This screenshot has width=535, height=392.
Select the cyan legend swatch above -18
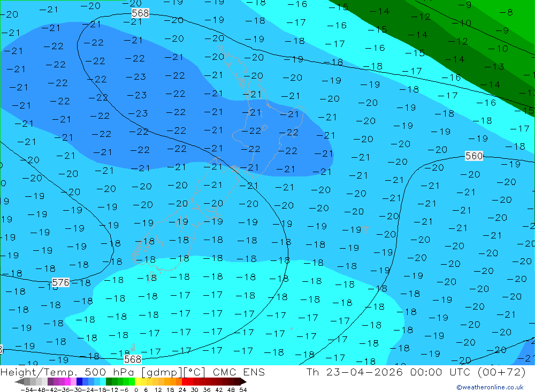pos(103,381)
